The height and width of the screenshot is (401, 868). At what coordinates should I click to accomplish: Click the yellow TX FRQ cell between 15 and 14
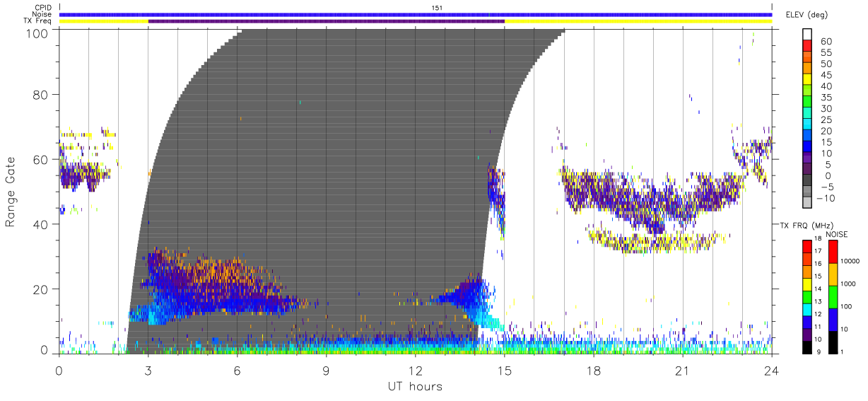point(807,284)
